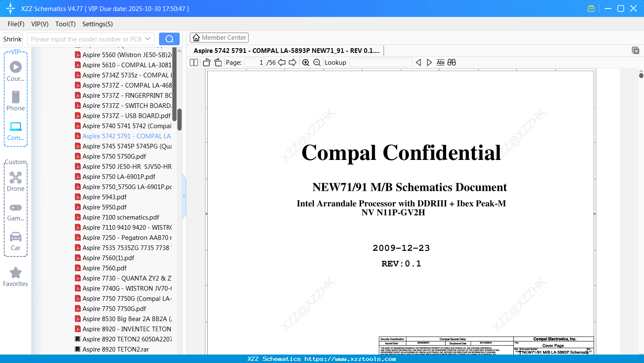Find next lookup result
The height and width of the screenshot is (363, 644).
[429, 63]
